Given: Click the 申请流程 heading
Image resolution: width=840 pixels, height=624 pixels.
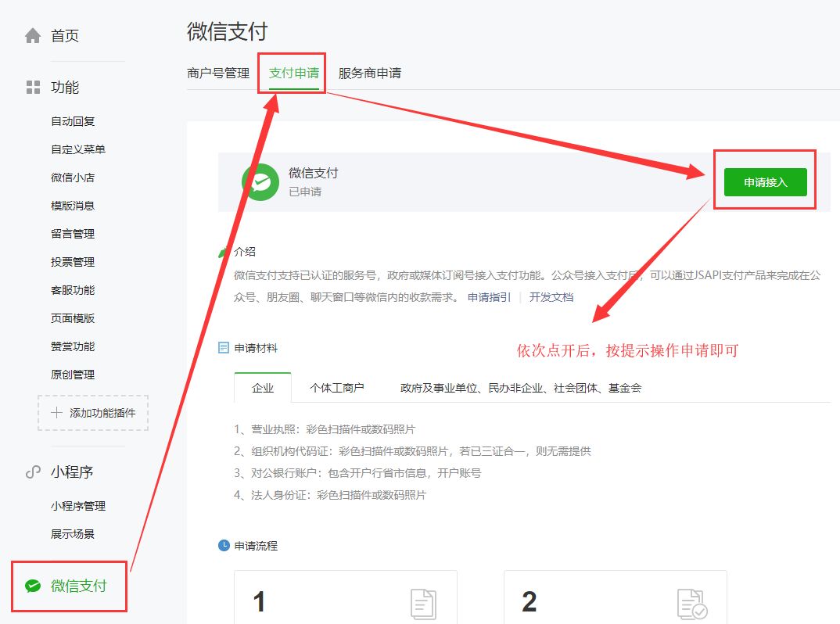Looking at the screenshot, I should point(256,546).
